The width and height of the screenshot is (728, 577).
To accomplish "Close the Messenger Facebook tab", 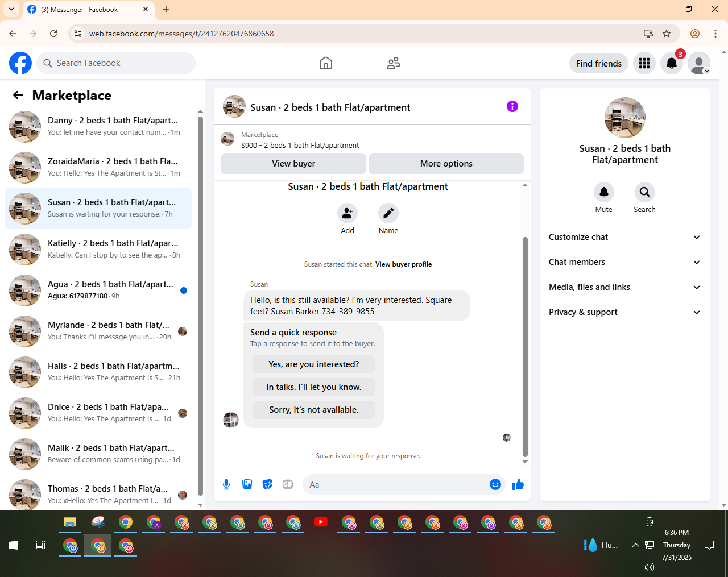I will (x=146, y=9).
